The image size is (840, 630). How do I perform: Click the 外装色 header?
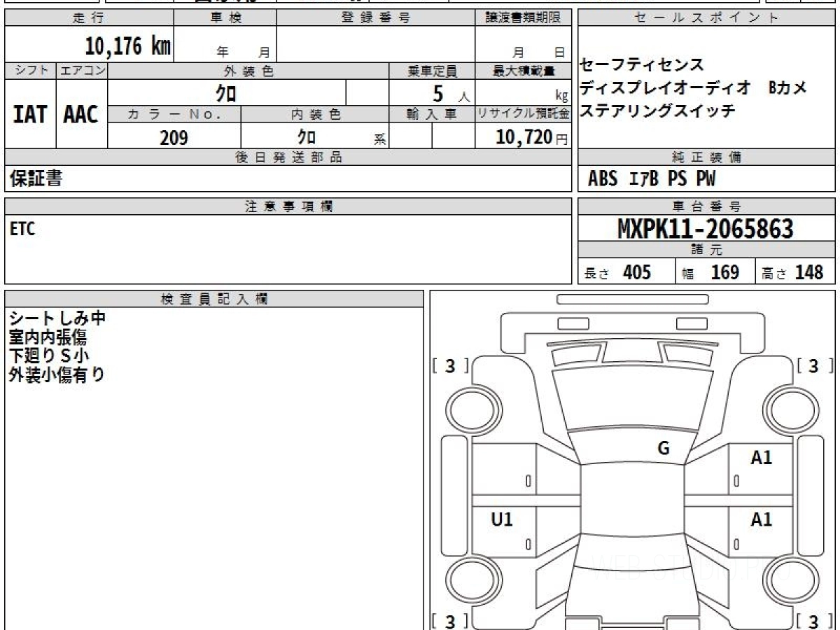point(248,71)
